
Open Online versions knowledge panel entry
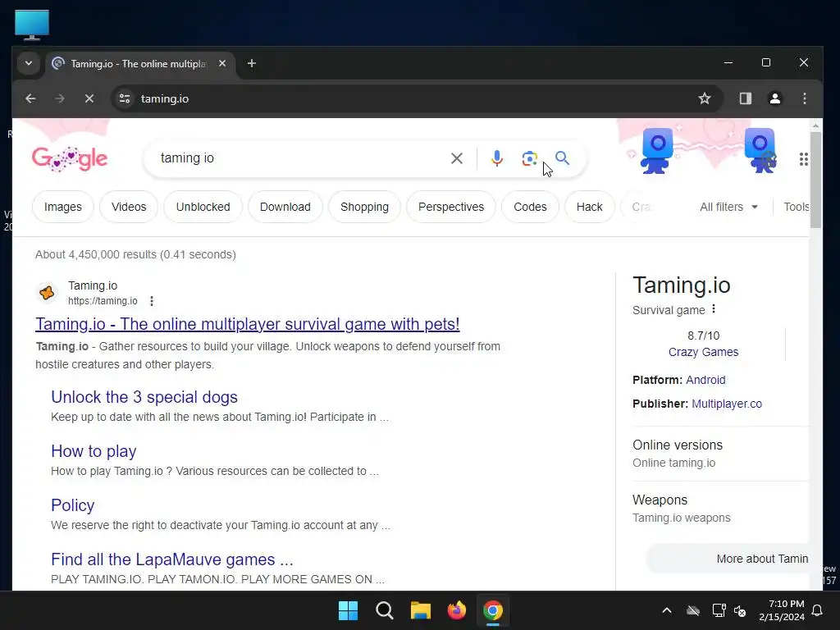[x=720, y=454]
